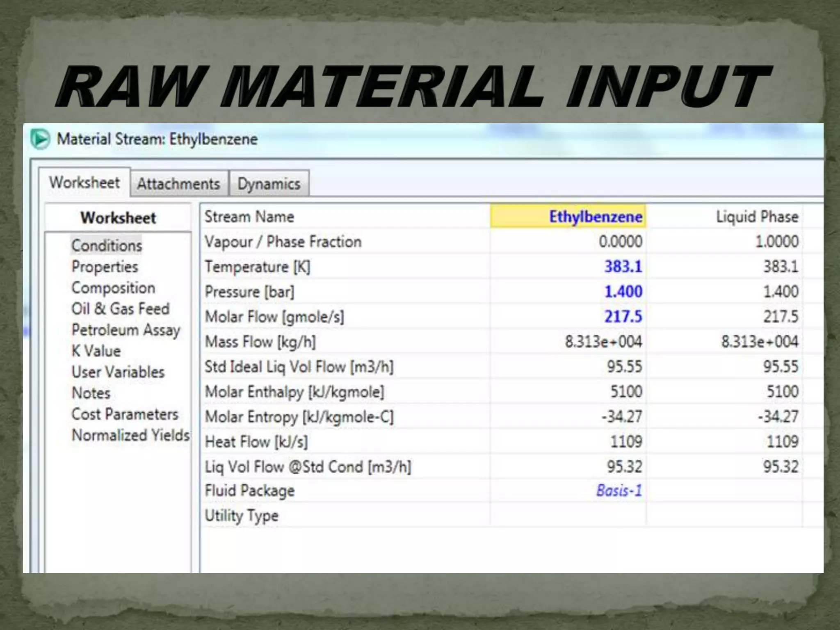Select K Value in the sidebar
The image size is (840, 630).
point(96,351)
